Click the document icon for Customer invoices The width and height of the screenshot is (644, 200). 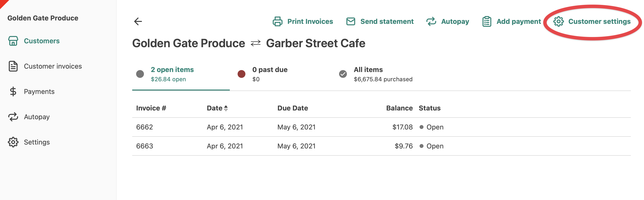coord(13,66)
